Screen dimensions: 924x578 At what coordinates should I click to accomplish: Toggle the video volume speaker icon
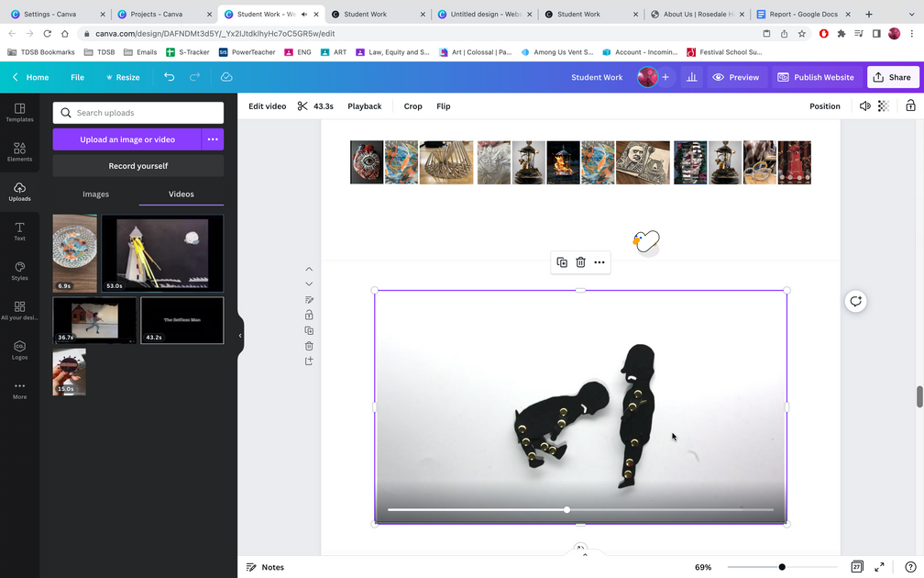[864, 106]
